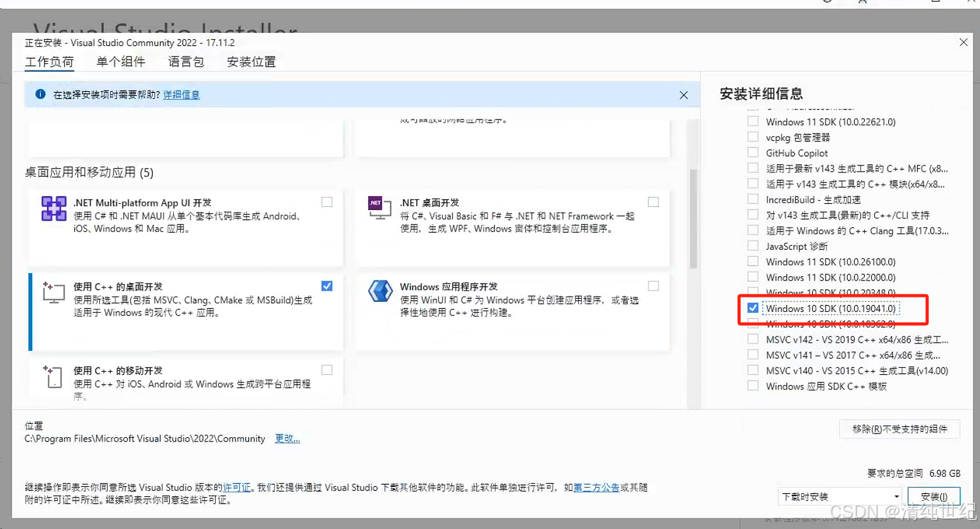Close the installer dialog with the X
Image resolution: width=980 pixels, height=529 pixels.
[963, 43]
